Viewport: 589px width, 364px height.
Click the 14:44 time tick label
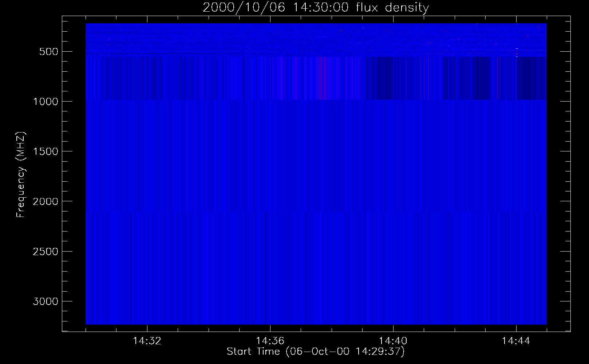click(x=516, y=341)
